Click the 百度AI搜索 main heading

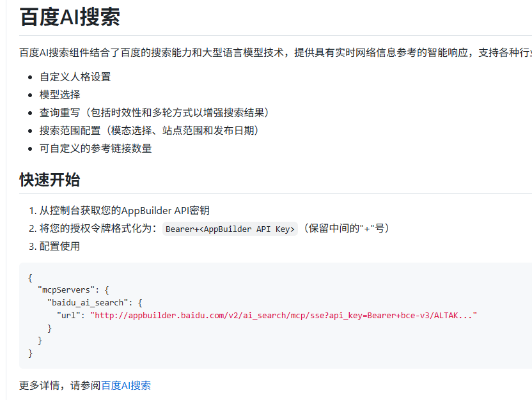(x=70, y=17)
